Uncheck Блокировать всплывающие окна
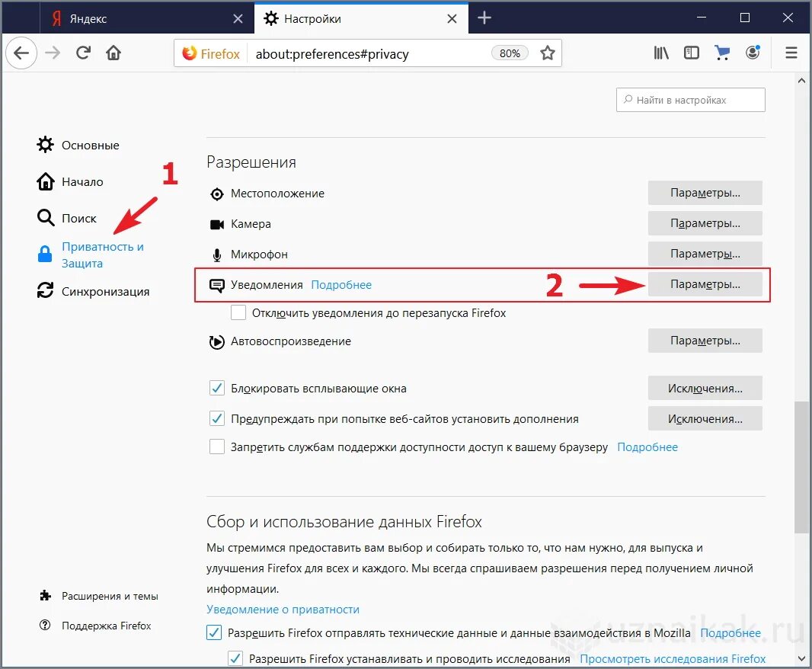The width and height of the screenshot is (812, 669). [216, 388]
